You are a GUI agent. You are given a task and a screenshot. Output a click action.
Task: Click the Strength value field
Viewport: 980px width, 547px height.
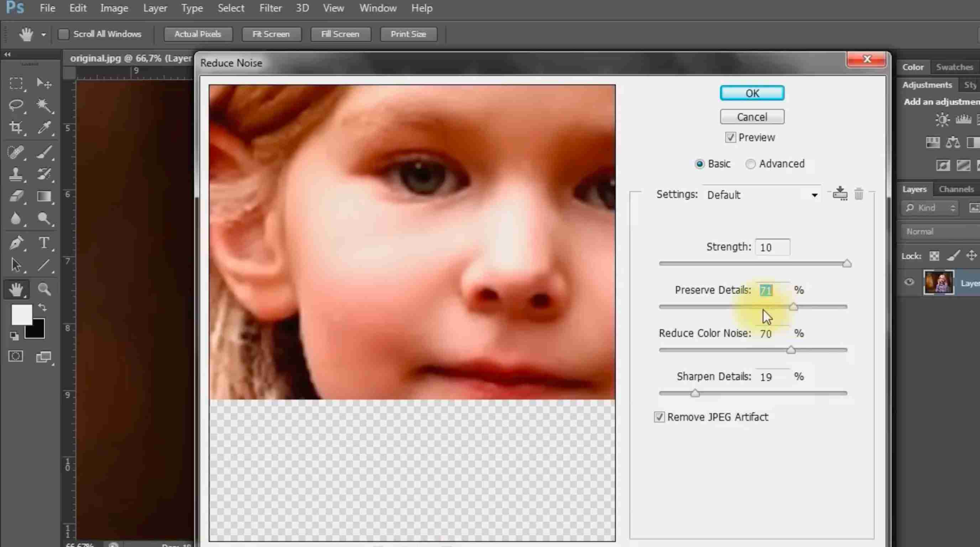click(x=772, y=247)
